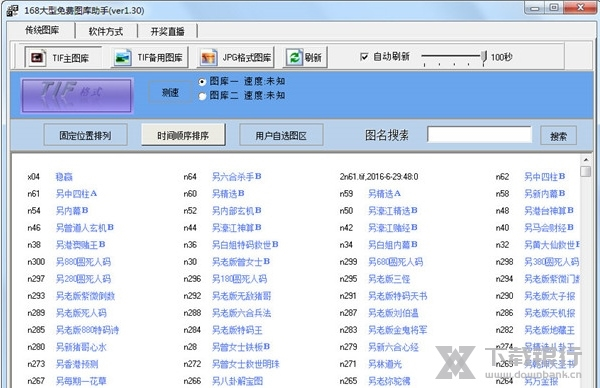600x388 pixels.
Task: Open the 另曾道人玄机B link
Action: pyautogui.click(x=85, y=228)
